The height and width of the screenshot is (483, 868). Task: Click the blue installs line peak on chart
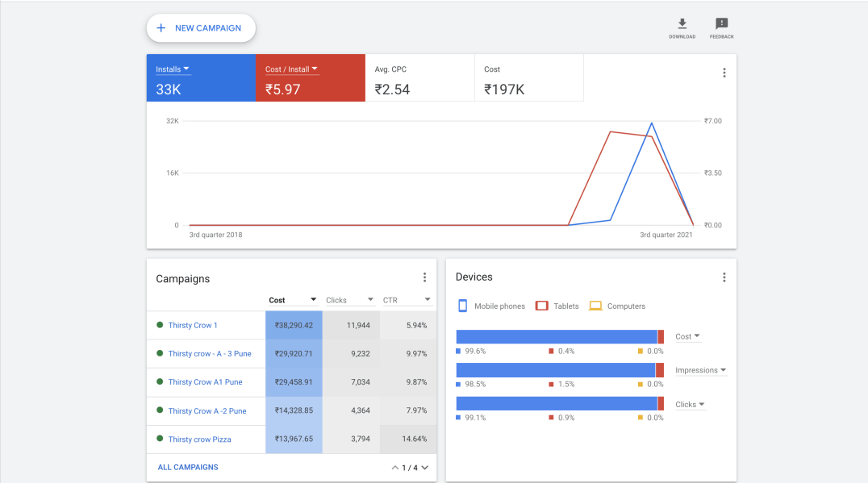(x=652, y=123)
